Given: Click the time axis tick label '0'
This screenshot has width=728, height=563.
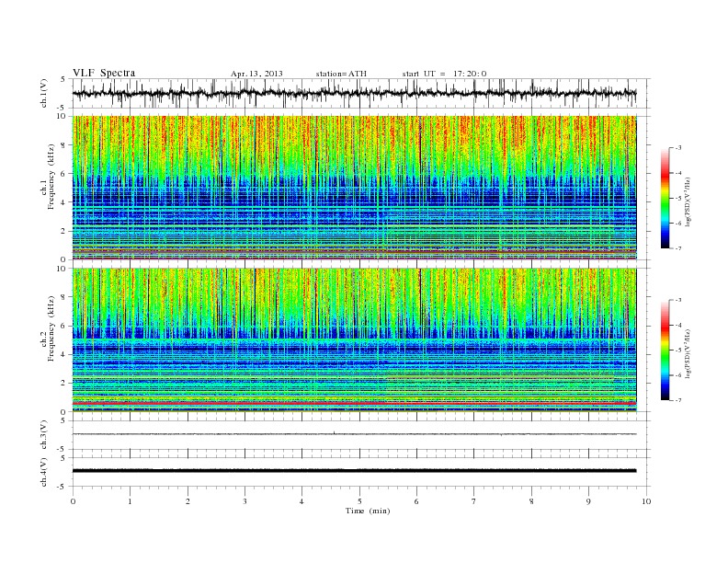Looking at the screenshot, I should [x=73, y=501].
